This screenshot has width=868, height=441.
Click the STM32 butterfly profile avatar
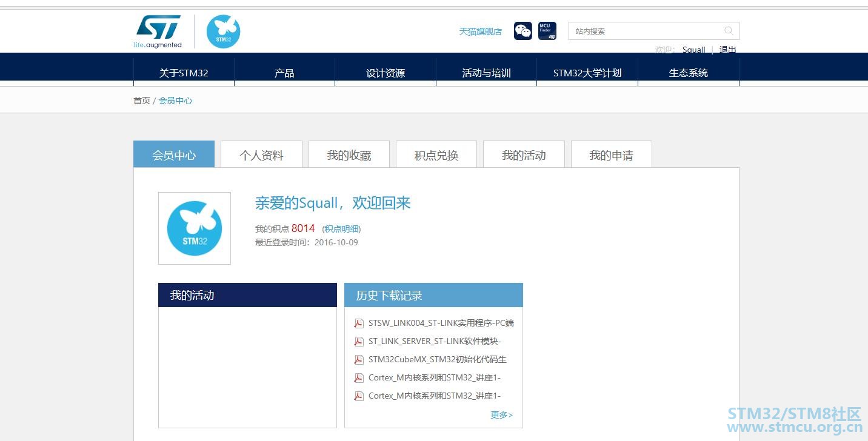(x=195, y=228)
